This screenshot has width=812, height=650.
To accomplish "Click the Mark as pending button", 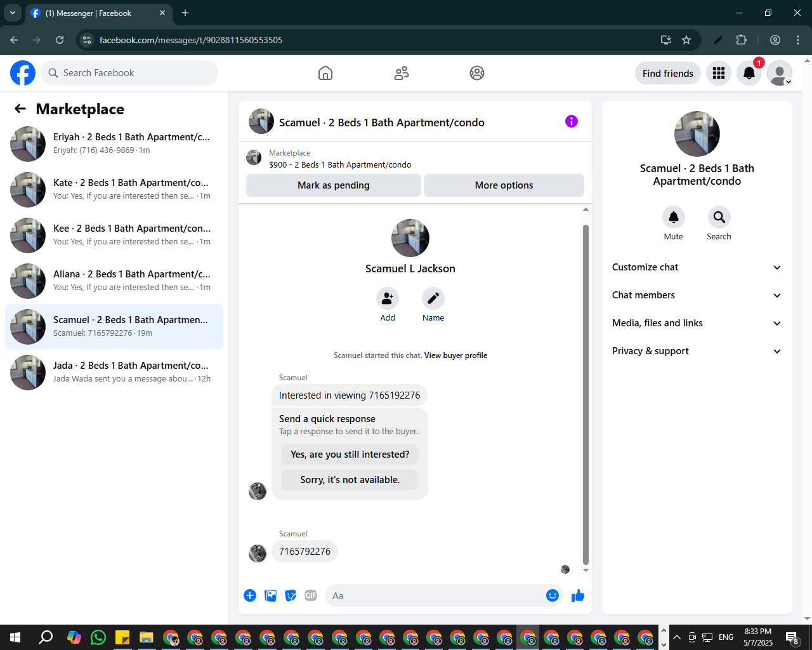I will [x=334, y=185].
